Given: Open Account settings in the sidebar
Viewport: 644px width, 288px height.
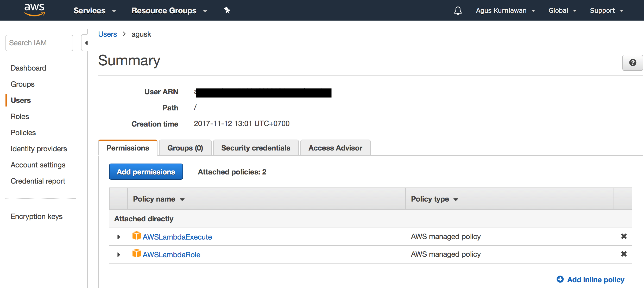Looking at the screenshot, I should click(x=38, y=165).
